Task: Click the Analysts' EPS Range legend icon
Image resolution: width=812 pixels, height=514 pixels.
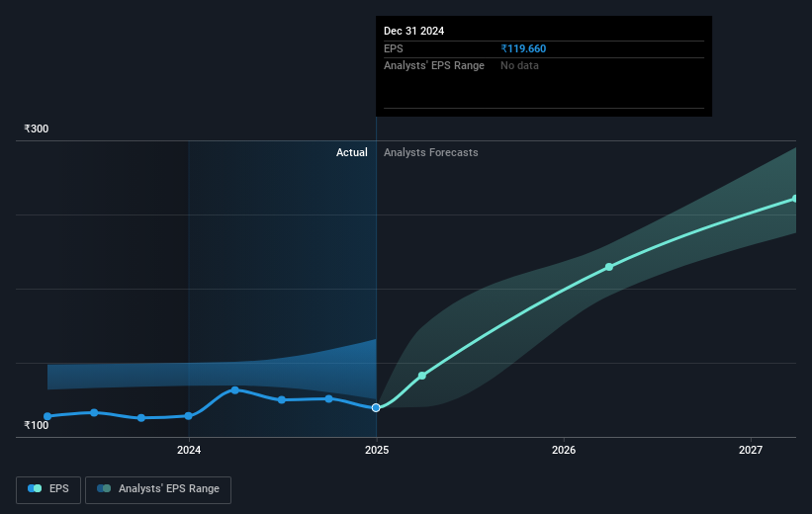Action: 104,488
